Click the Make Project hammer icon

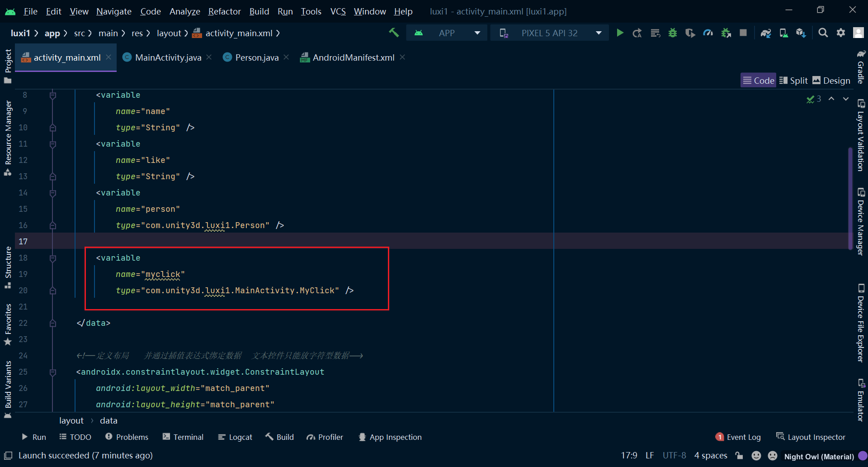pos(394,33)
